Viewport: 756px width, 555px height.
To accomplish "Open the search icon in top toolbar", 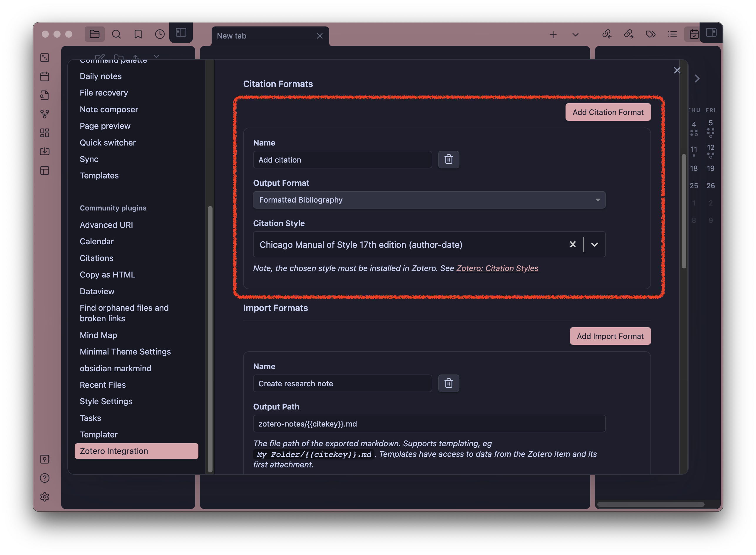I will [x=116, y=34].
